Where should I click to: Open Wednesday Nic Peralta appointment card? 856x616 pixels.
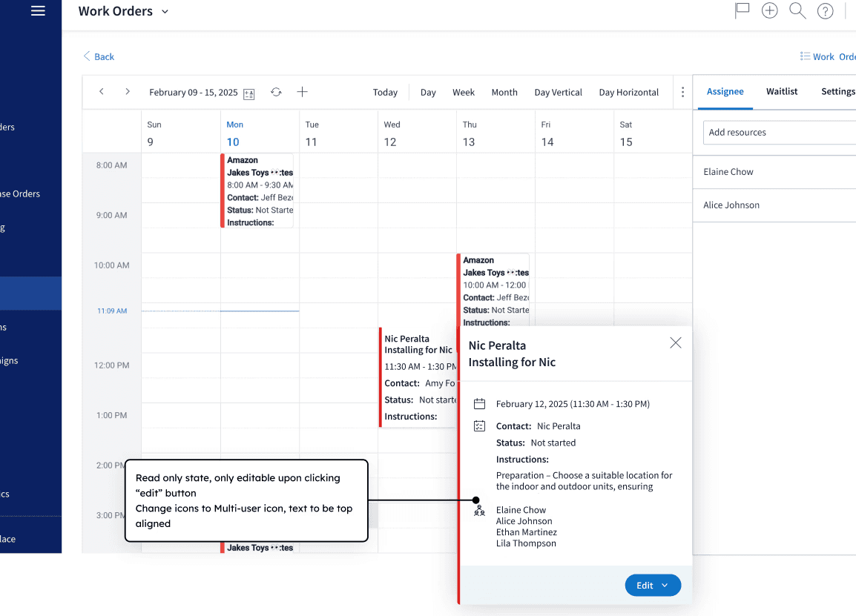[418, 377]
